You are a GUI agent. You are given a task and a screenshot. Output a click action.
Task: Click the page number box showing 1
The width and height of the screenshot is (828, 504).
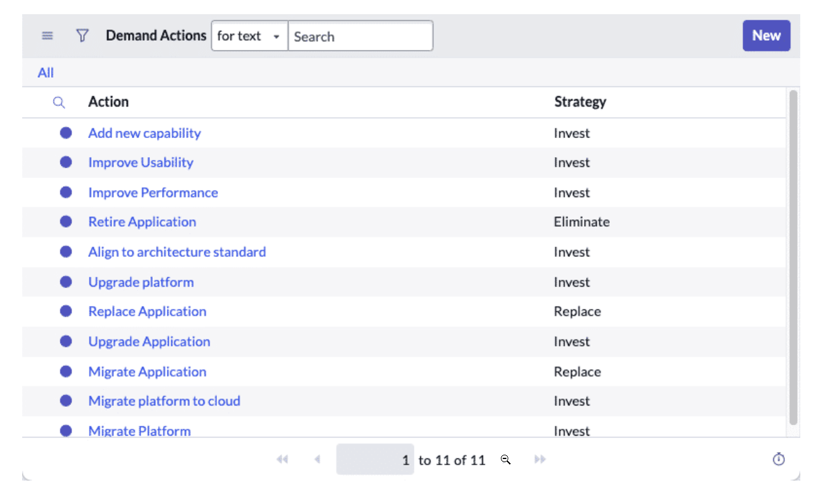(375, 459)
